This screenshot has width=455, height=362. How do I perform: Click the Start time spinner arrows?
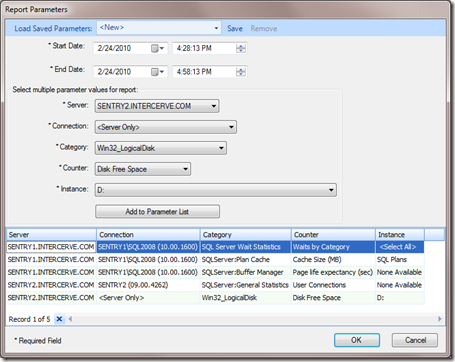(x=241, y=49)
